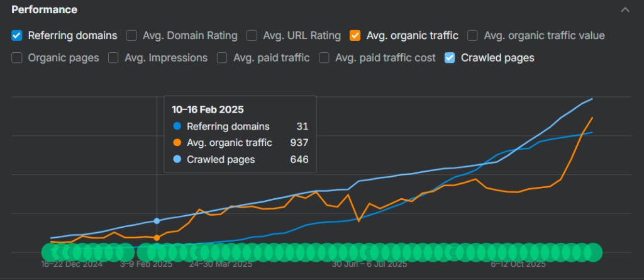
Task: Collapse the Performance panel chevron
Action: click(625, 10)
